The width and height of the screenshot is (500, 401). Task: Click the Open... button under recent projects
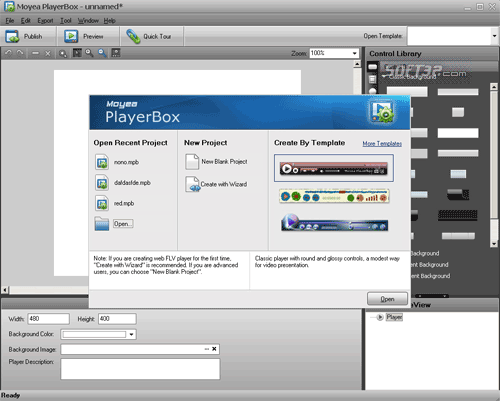point(123,224)
